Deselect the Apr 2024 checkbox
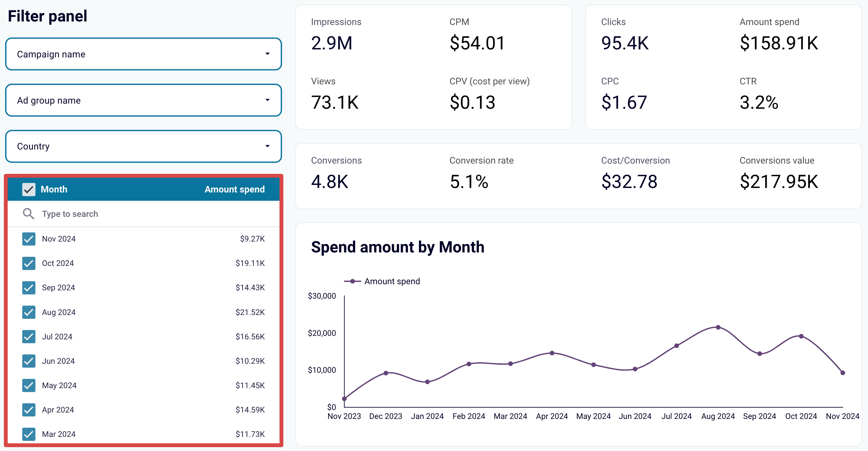 point(29,410)
